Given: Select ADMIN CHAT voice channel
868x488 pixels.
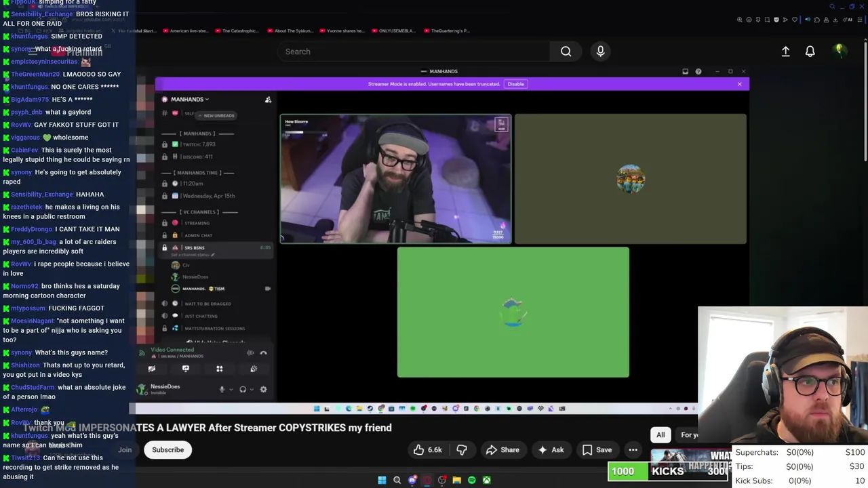Looking at the screenshot, I should (x=198, y=235).
